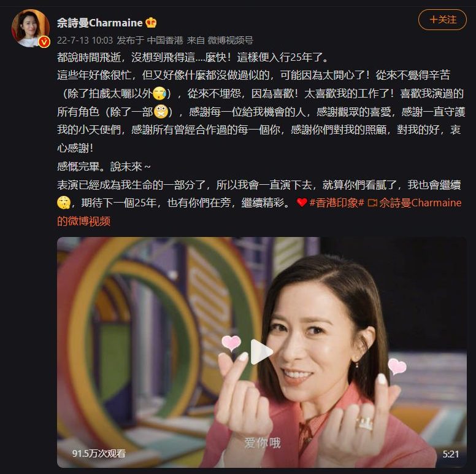Click the gold crown VIP icon
This screenshot has width=476, height=474.
tap(151, 23)
